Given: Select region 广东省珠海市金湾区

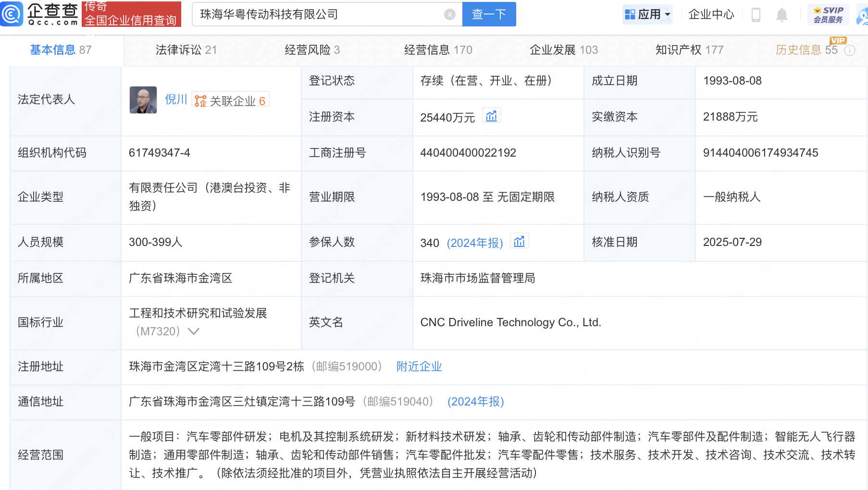Looking at the screenshot, I should click(181, 278).
